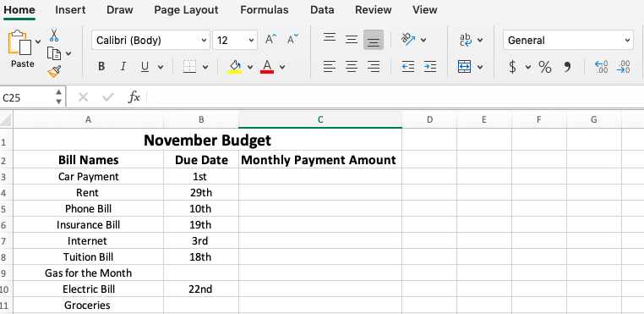Confirm formula entry with checkmark

coord(108,97)
